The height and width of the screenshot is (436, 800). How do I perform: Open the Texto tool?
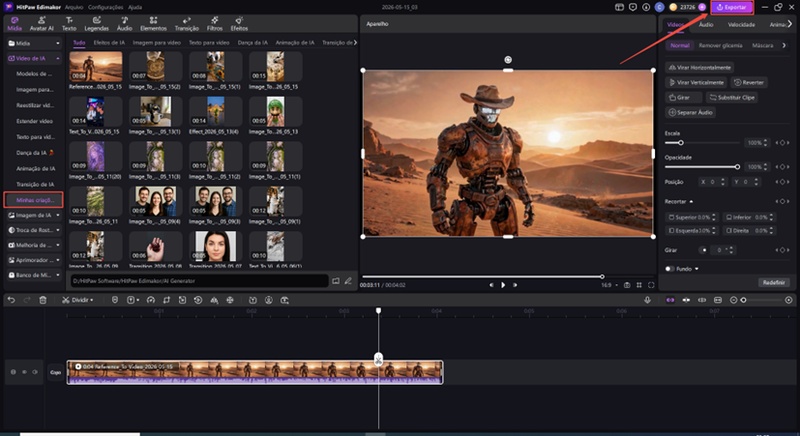(69, 23)
